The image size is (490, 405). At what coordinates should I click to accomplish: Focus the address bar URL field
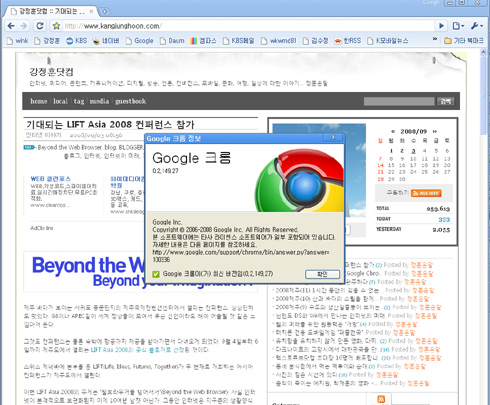coord(247,26)
